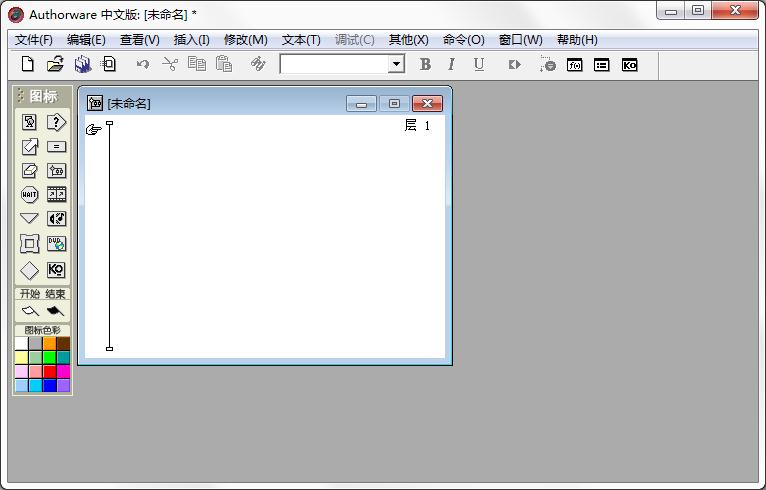
Task: Select the Framework icon in palette
Action: (x=29, y=243)
